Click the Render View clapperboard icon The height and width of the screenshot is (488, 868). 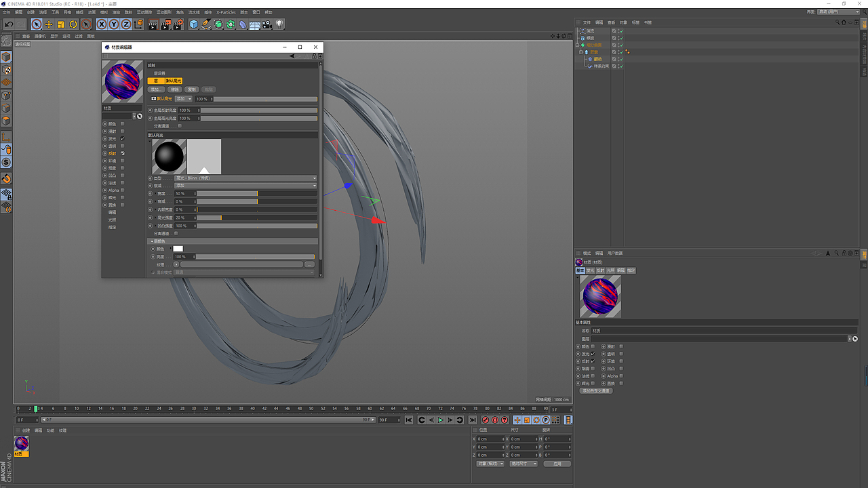tap(153, 24)
